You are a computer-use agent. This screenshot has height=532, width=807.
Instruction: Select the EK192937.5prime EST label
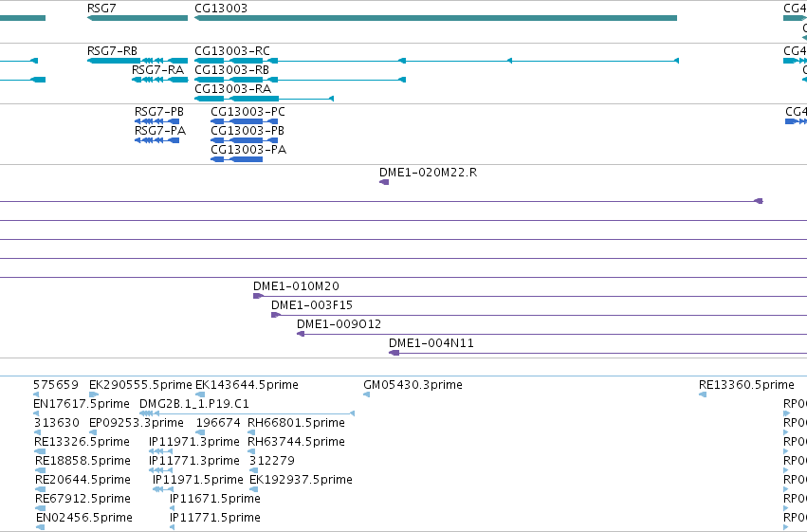click(x=301, y=480)
